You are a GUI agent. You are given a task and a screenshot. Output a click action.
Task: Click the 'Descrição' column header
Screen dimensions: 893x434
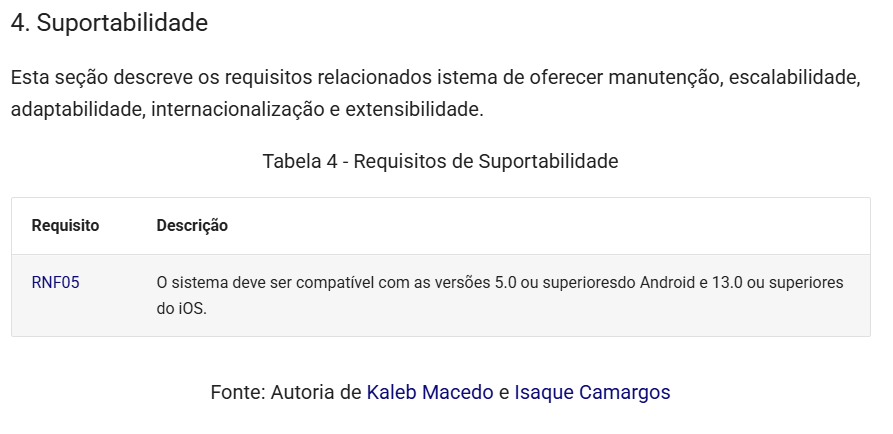pyautogui.click(x=192, y=226)
